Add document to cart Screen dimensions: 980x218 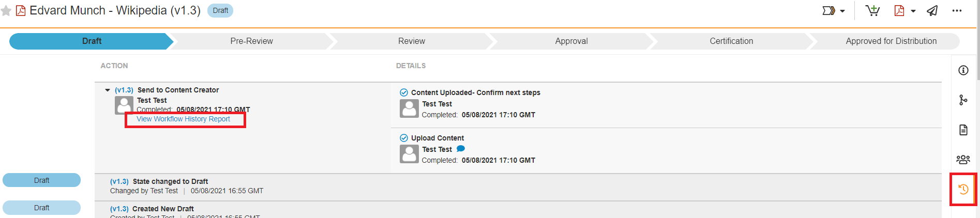(x=872, y=11)
